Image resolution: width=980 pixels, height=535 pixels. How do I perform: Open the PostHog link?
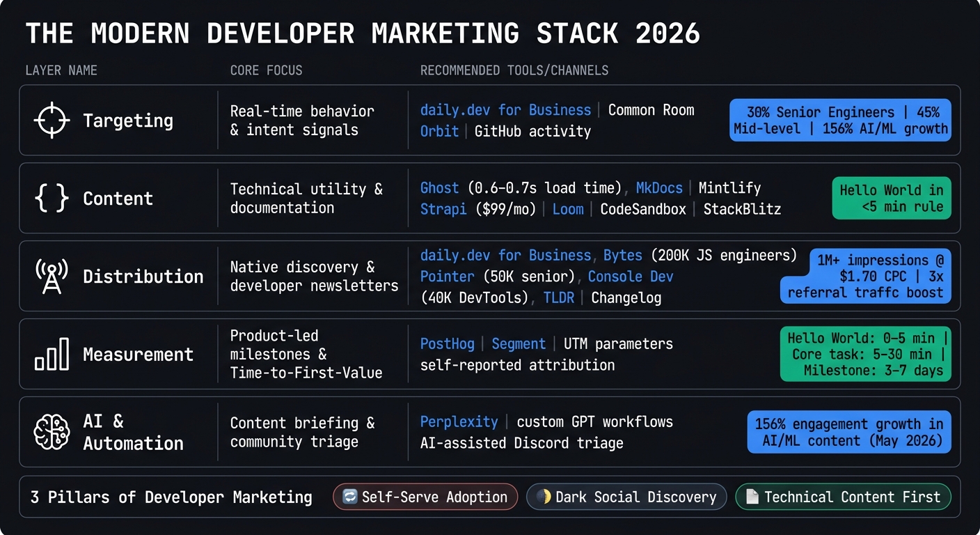point(448,344)
